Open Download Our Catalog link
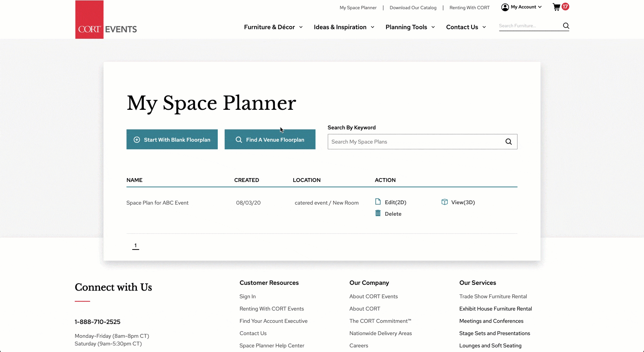The width and height of the screenshot is (644, 352). [413, 8]
